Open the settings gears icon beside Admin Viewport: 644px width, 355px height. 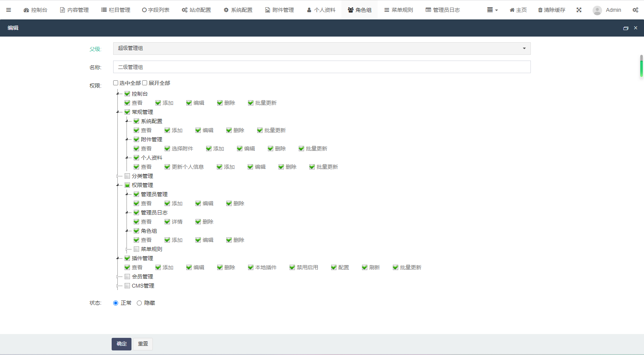[x=635, y=10]
